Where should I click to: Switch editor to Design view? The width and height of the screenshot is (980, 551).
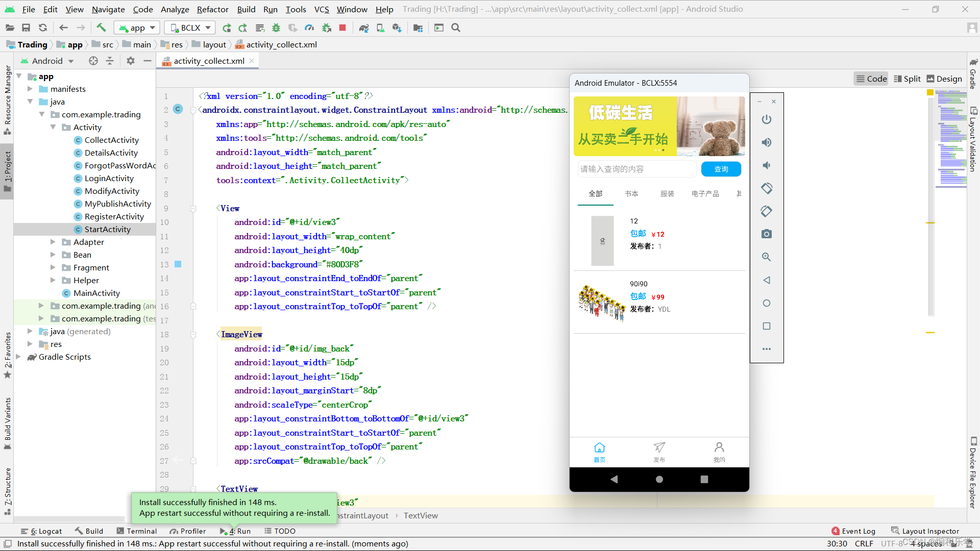944,79
